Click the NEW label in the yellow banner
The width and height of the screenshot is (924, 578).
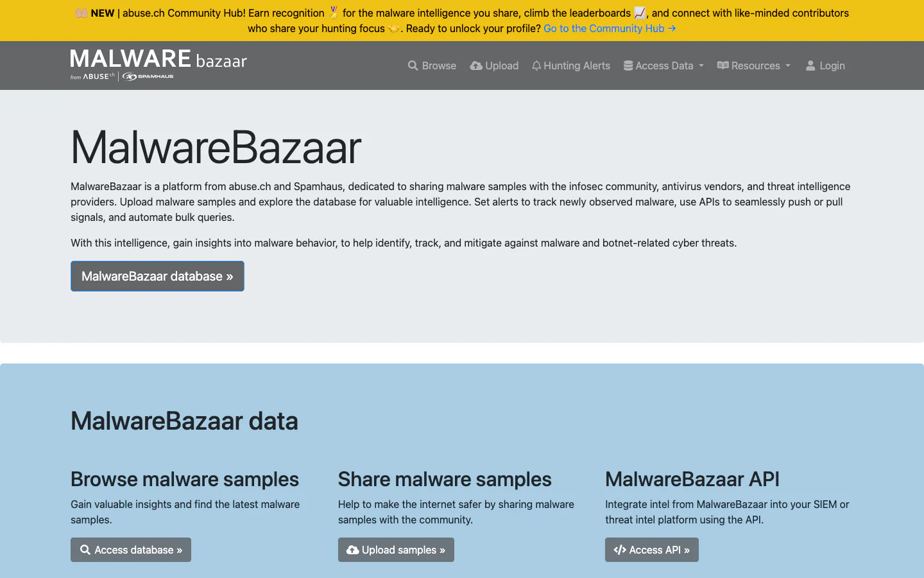103,13
